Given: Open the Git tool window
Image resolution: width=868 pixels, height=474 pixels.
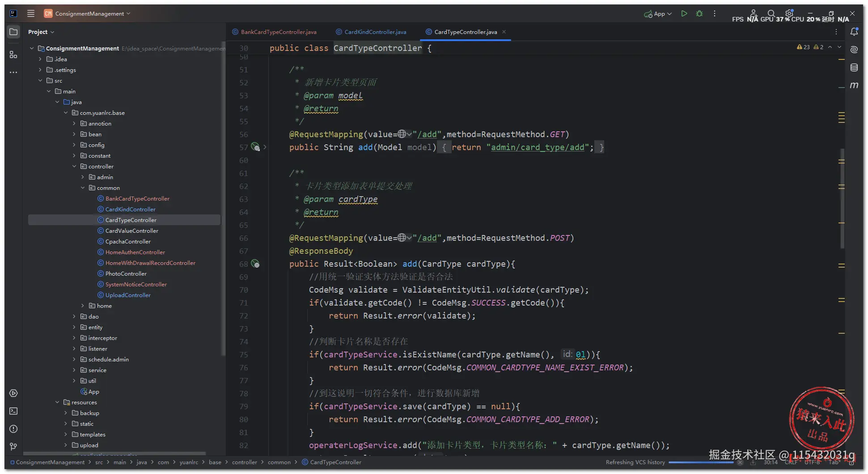Looking at the screenshot, I should pyautogui.click(x=13, y=447).
